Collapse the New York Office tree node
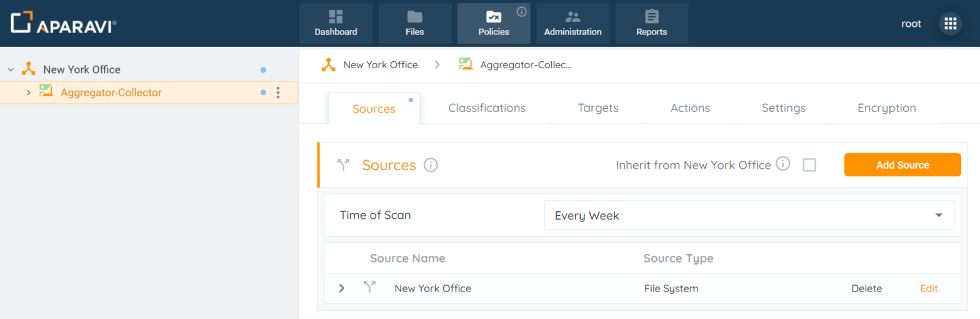 tap(11, 69)
